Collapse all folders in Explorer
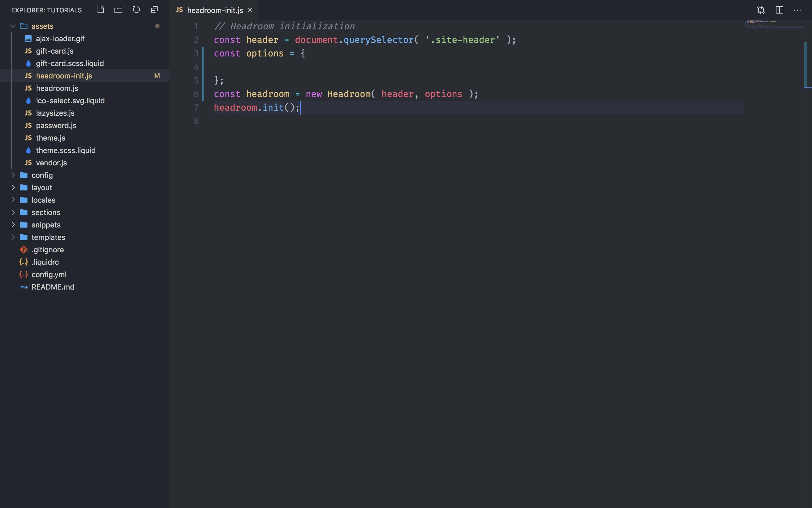This screenshot has height=508, width=812. coord(154,9)
